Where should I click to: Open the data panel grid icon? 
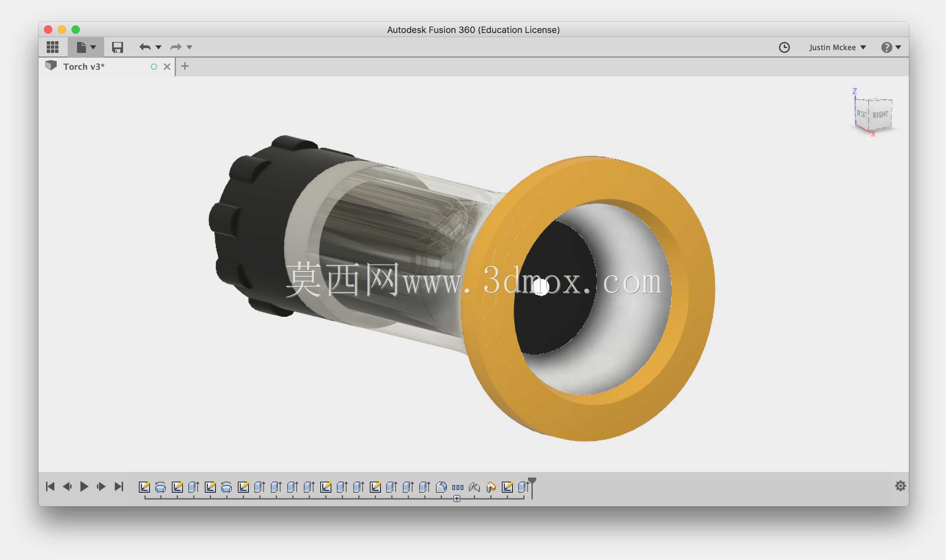point(53,47)
